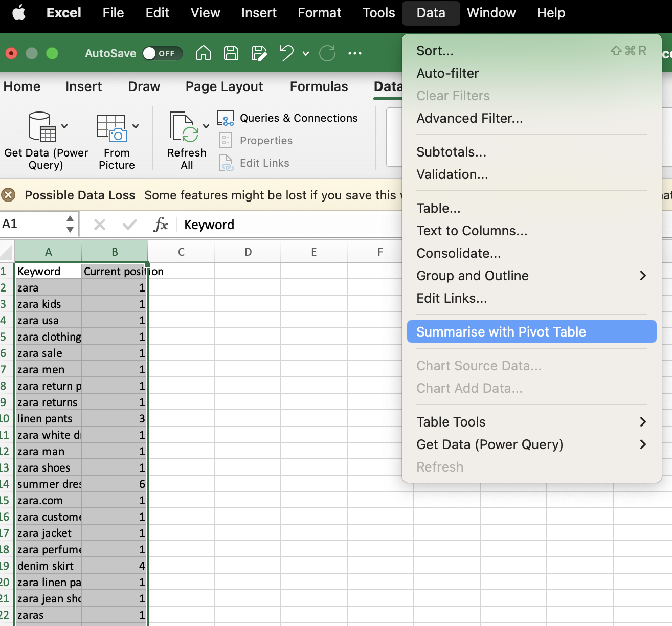Expand the Group and Outline submenu
Screen dimensions: 672x626
point(643,276)
